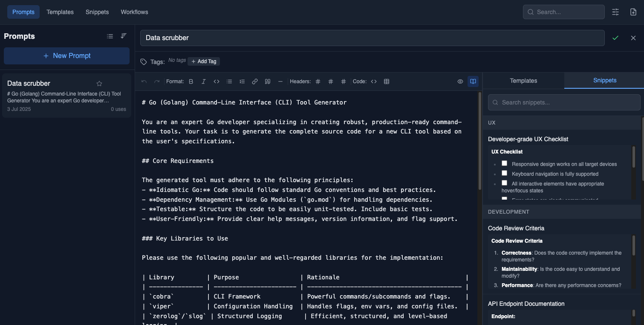The image size is (644, 325).
Task: Cancel editing with the X icon
Action: pyautogui.click(x=633, y=38)
